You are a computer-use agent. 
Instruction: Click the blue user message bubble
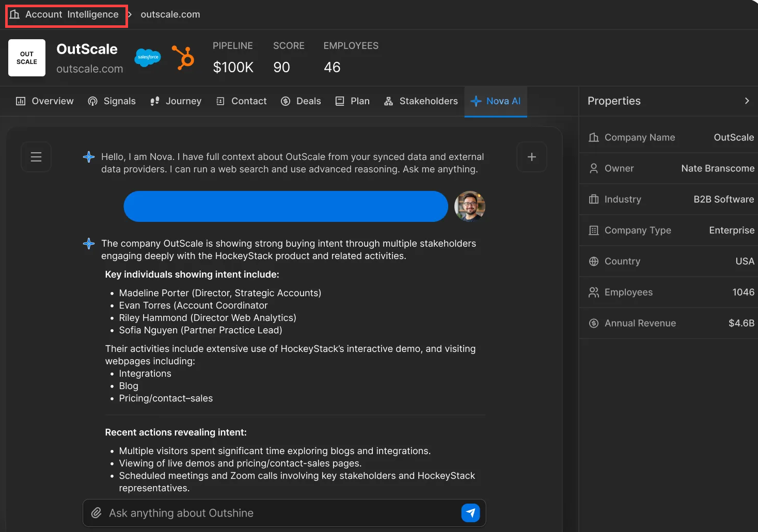click(286, 206)
